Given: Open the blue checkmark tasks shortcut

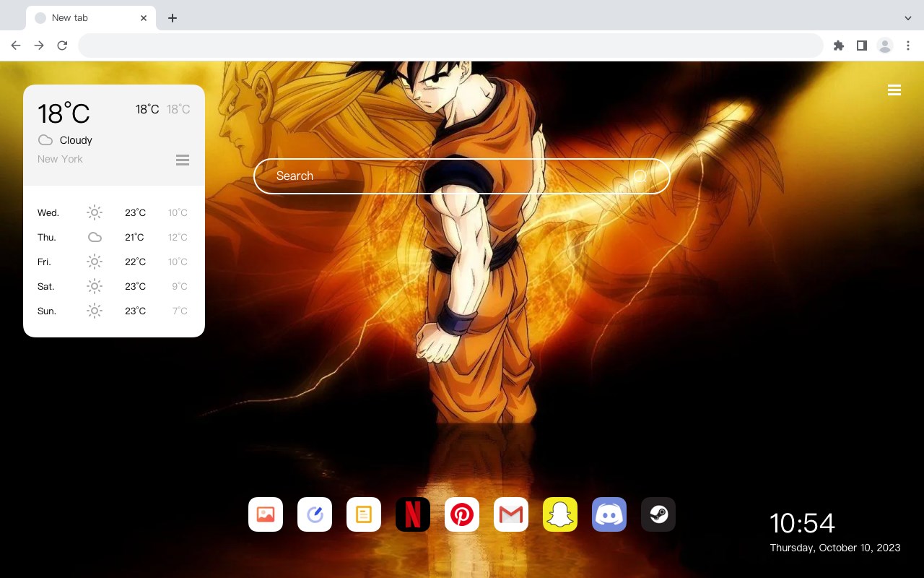Looking at the screenshot, I should point(315,514).
